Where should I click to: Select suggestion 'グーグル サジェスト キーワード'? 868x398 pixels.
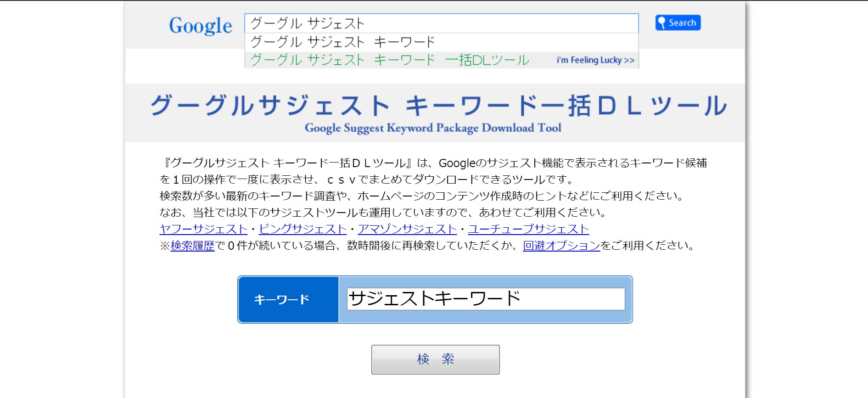pyautogui.click(x=442, y=42)
